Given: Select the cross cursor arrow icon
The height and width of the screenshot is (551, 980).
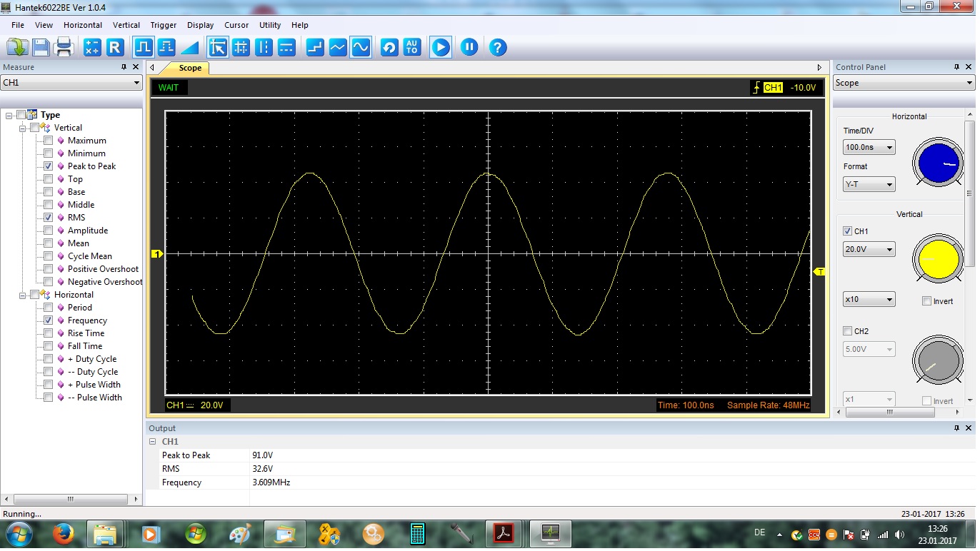Looking at the screenshot, I should [218, 48].
